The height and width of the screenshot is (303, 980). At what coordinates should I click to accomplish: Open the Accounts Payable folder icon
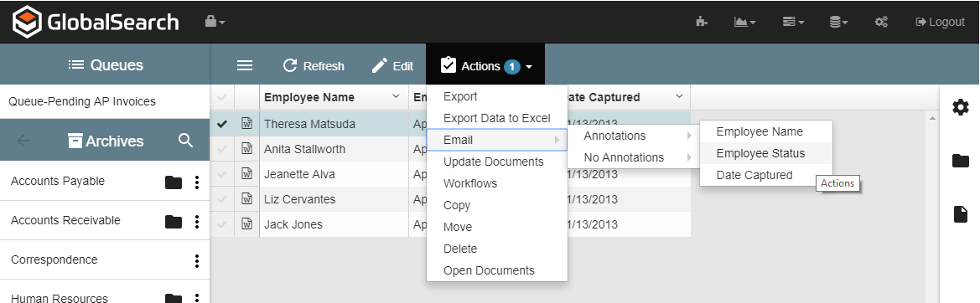[174, 182]
